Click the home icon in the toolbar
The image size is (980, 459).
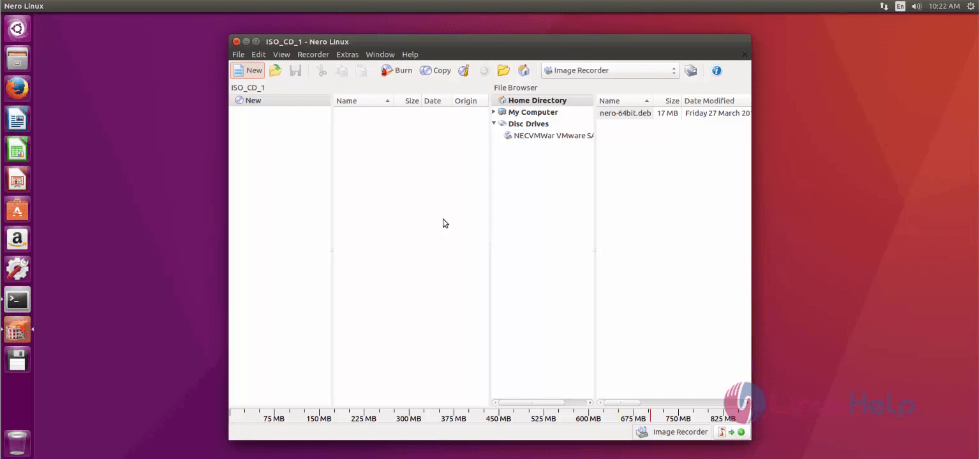[x=523, y=70]
